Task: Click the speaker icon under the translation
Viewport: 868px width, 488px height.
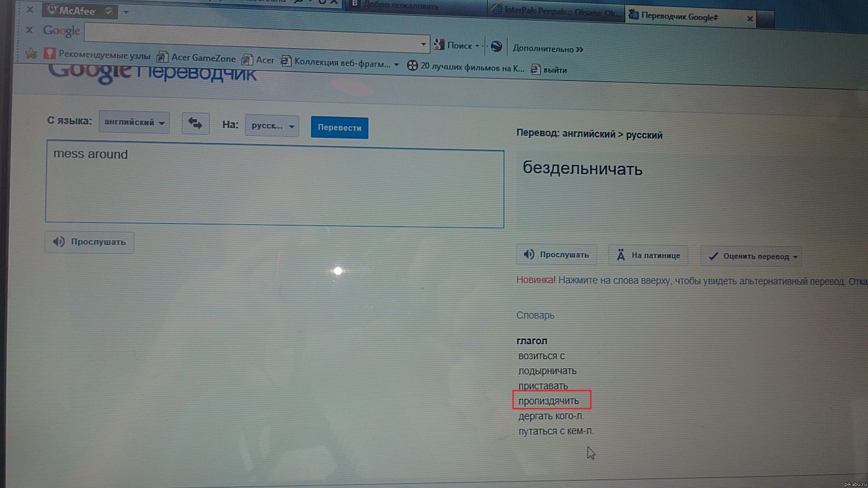Action: click(529, 255)
